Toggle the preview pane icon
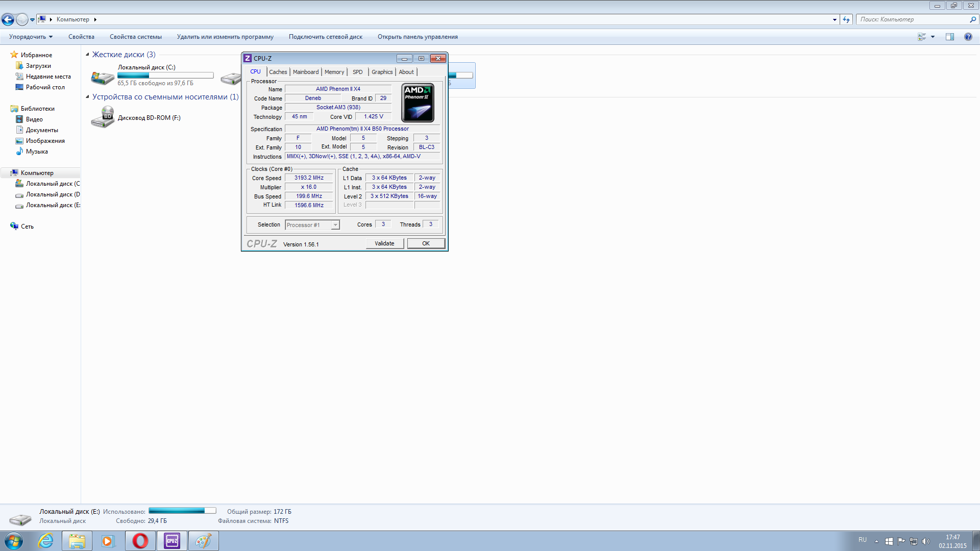Image resolution: width=980 pixels, height=551 pixels. click(949, 37)
